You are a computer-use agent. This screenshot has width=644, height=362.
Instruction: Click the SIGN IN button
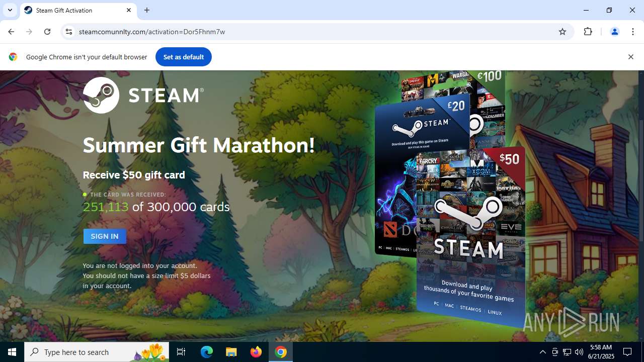[105, 236]
